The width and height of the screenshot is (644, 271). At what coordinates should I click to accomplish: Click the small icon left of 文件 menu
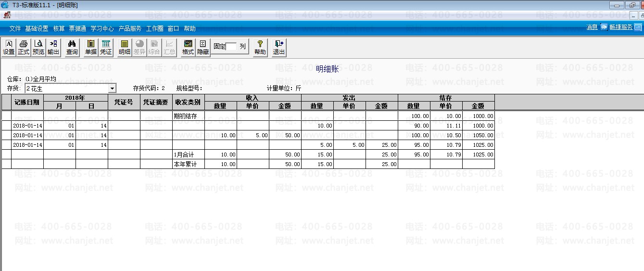point(7,15)
